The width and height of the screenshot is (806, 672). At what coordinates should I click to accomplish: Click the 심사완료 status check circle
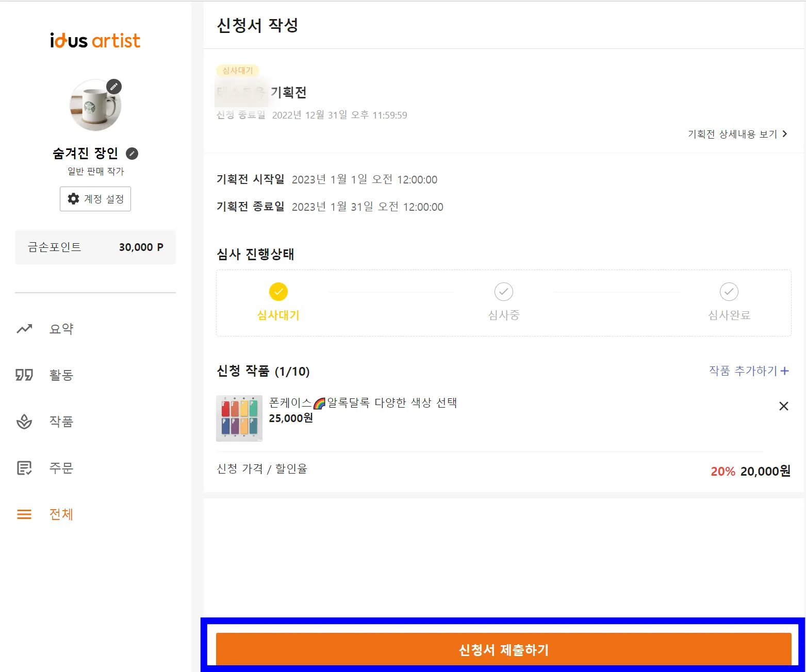[x=729, y=292]
